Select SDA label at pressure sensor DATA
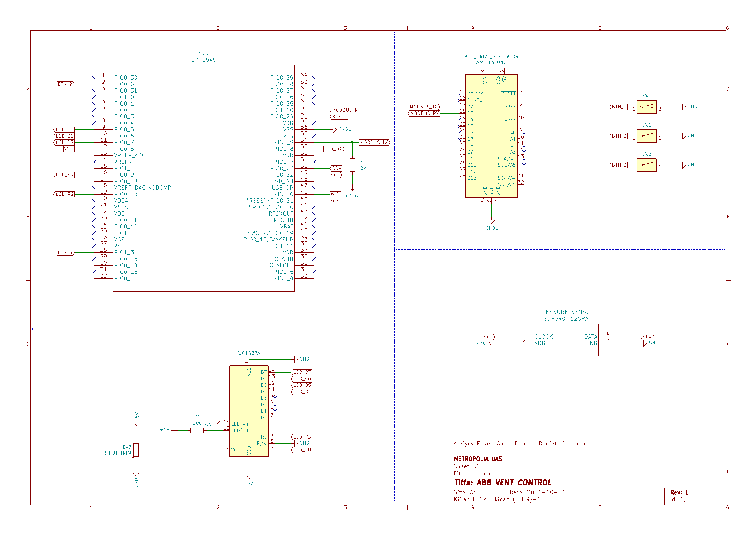This screenshot has width=756, height=535. (x=647, y=337)
